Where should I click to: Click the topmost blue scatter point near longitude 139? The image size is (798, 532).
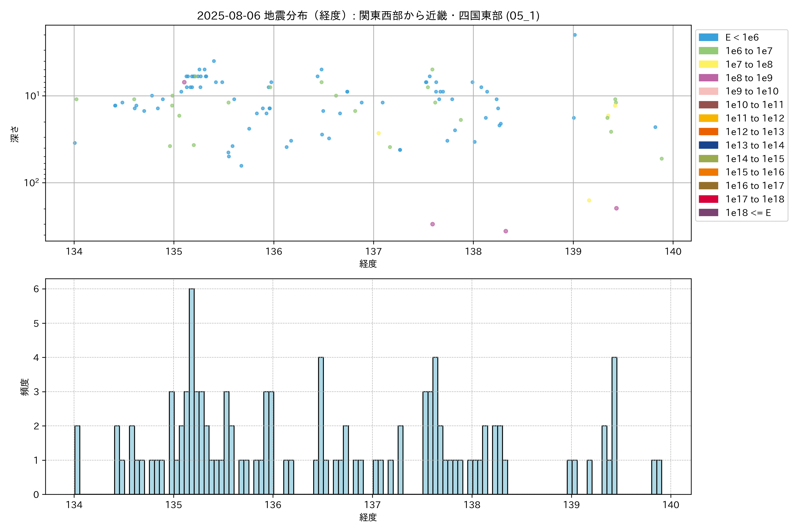point(575,35)
